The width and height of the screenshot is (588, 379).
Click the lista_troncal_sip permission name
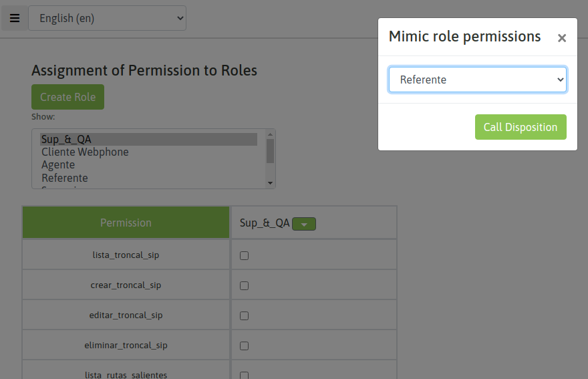click(x=126, y=255)
